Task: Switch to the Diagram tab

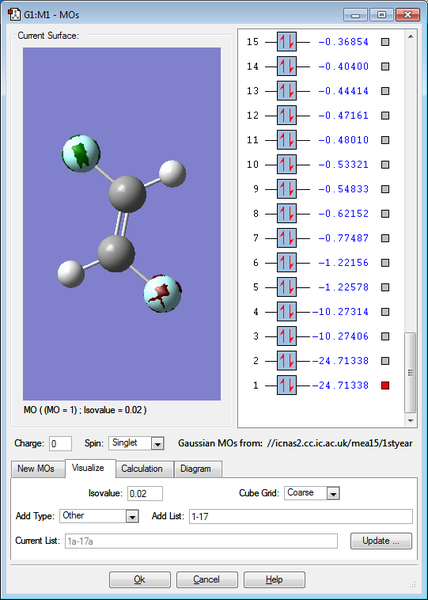Action: pyautogui.click(x=196, y=469)
